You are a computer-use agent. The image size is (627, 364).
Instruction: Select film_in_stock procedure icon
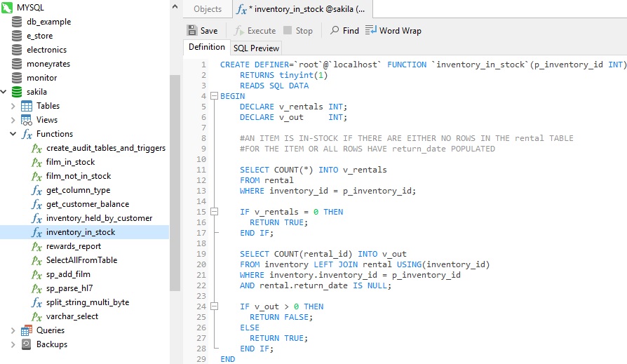click(37, 162)
